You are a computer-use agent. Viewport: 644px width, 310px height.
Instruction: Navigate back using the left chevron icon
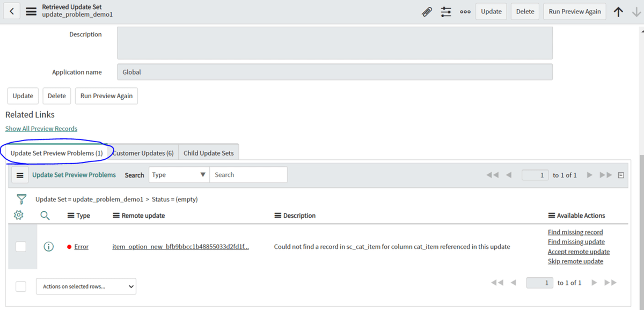tap(11, 11)
